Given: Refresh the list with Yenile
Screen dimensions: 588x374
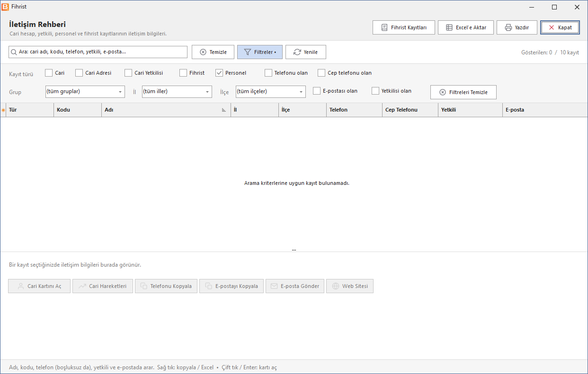Looking at the screenshot, I should tap(306, 52).
